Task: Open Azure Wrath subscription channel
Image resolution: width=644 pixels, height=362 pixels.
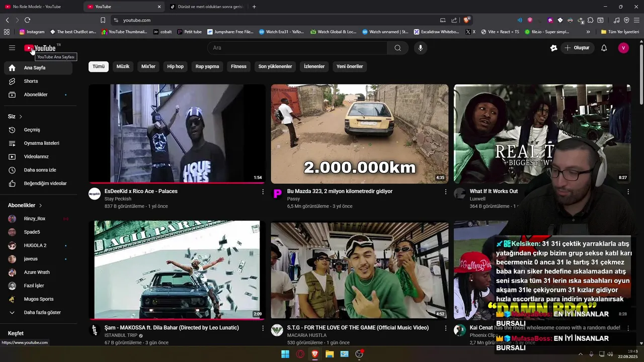Action: [x=38, y=272]
